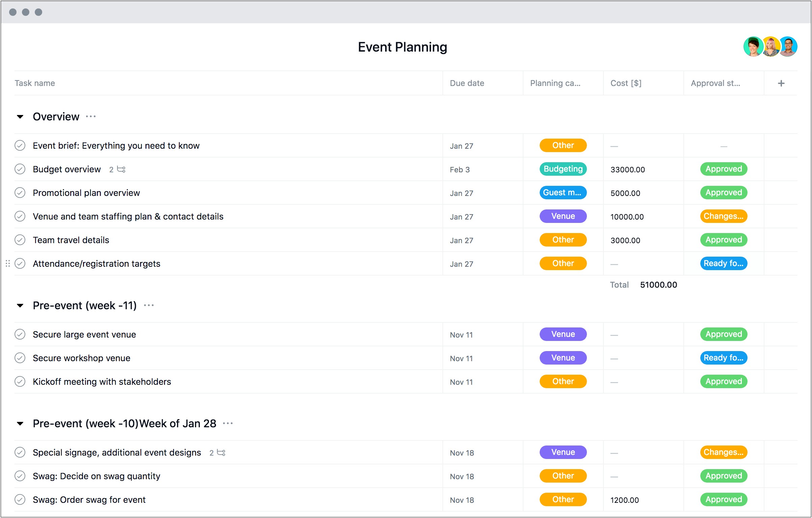
Task: Collapse the Pre-event week -11 section
Action: (x=20, y=306)
